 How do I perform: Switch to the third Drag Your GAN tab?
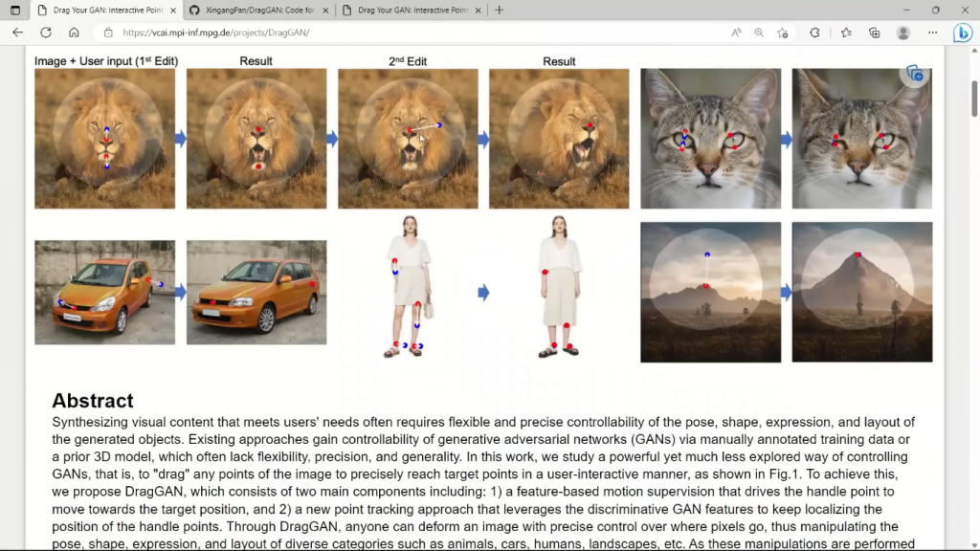pos(412,10)
